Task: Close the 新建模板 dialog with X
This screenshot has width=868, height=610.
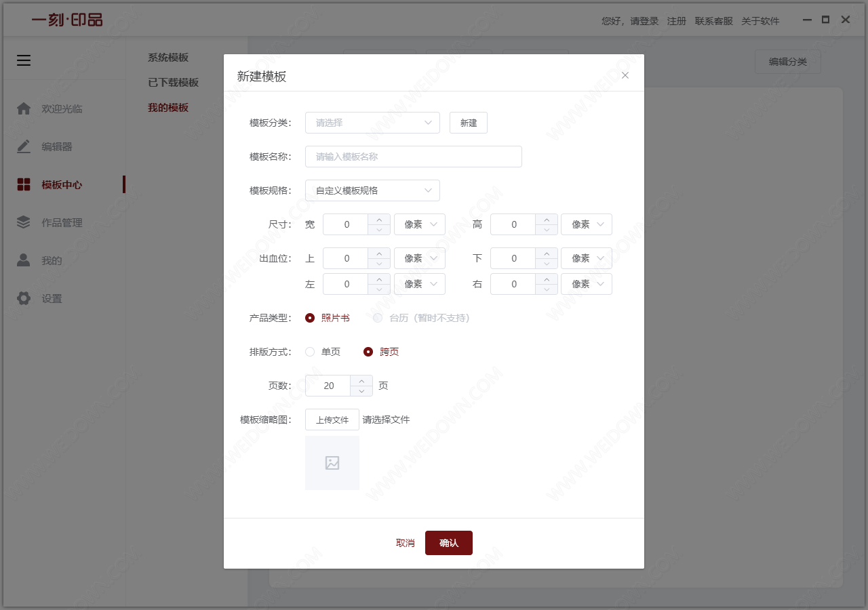Action: 625,75
